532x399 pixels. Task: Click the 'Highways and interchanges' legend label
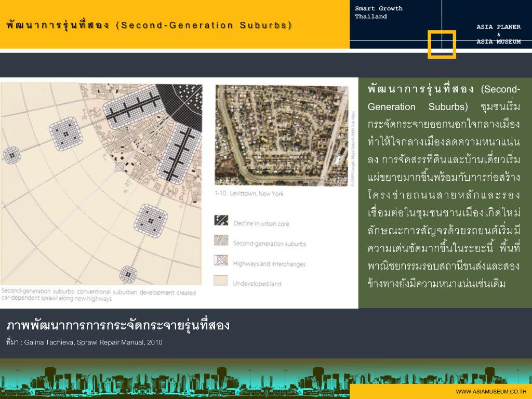pyautogui.click(x=269, y=264)
